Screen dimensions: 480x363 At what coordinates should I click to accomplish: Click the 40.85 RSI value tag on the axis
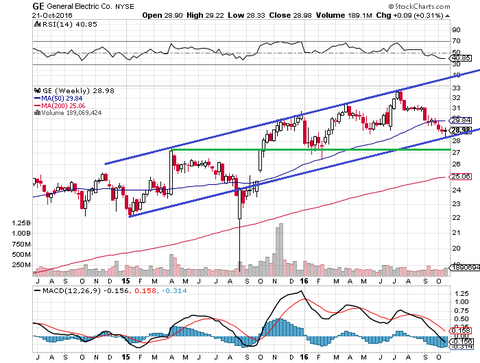click(x=461, y=58)
